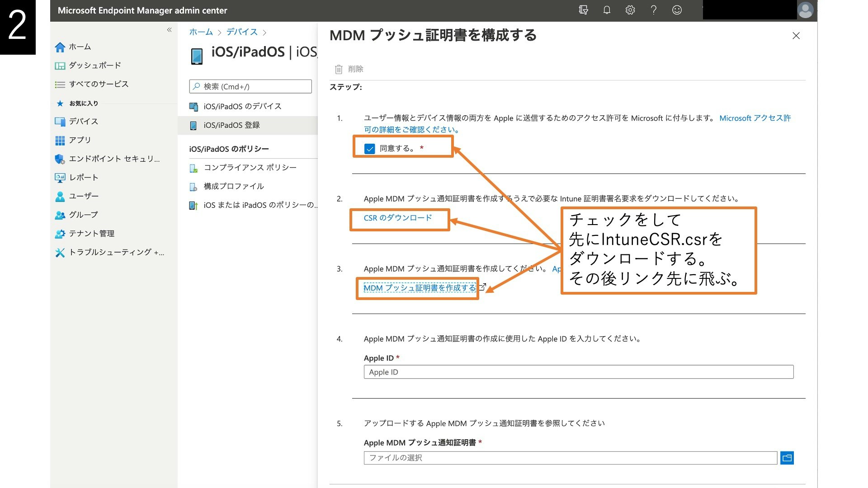868x488 pixels.
Task: Click the CSR のダウンロード link
Action: click(398, 218)
